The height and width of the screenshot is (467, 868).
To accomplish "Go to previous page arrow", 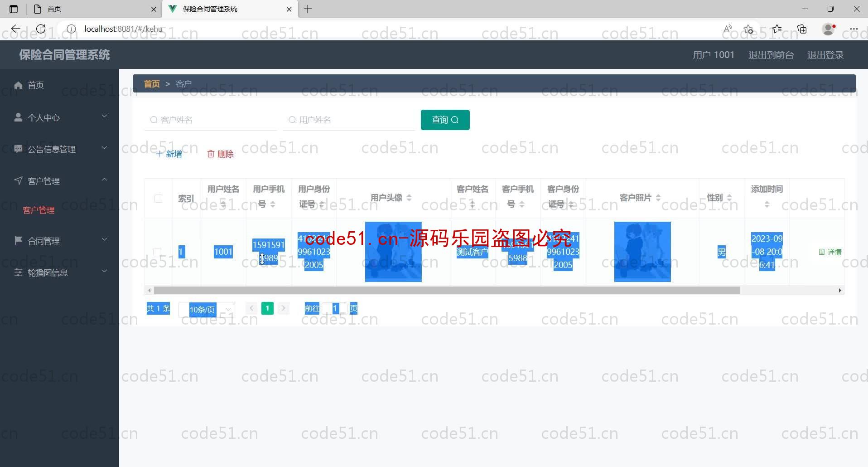I will click(251, 308).
